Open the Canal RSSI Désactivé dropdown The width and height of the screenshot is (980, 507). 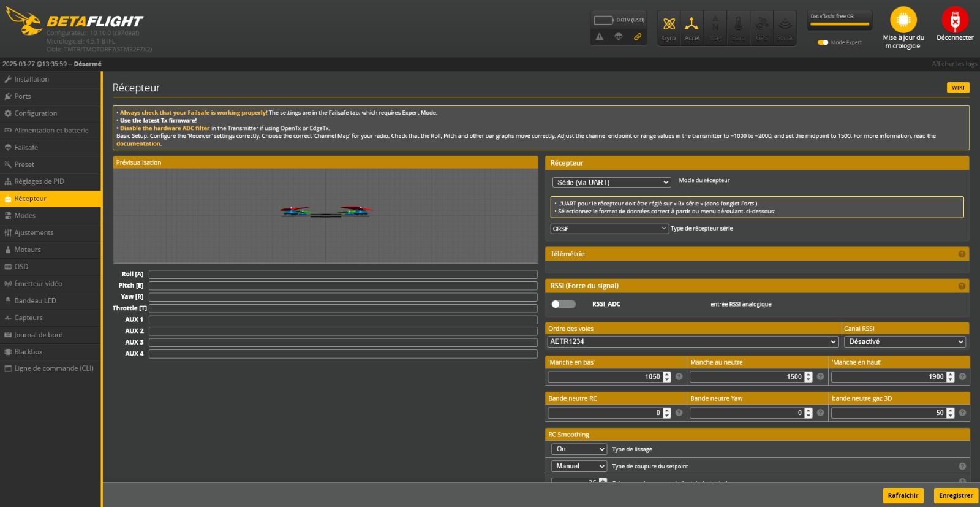(905, 342)
